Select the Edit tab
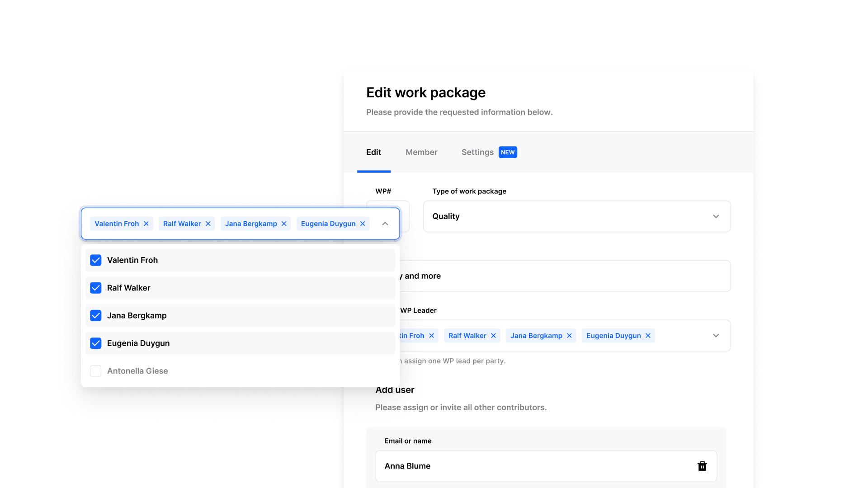The height and width of the screenshot is (488, 868). pyautogui.click(x=373, y=152)
